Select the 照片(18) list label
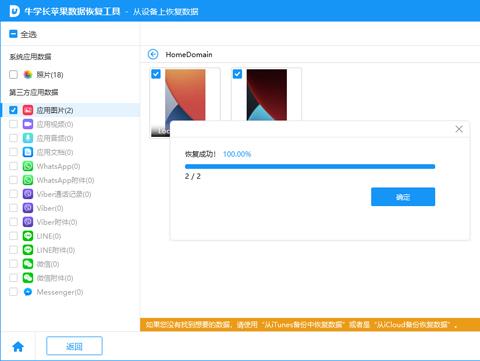This screenshot has width=480, height=361. (50, 75)
